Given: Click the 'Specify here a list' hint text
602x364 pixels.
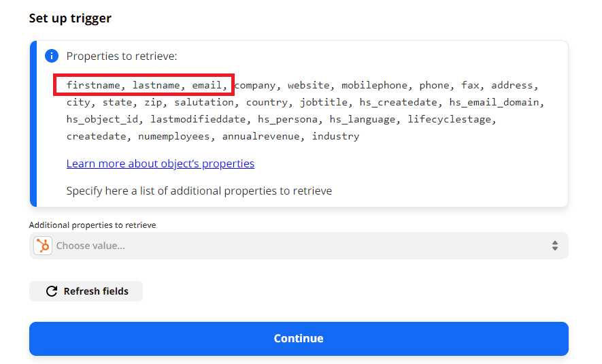Looking at the screenshot, I should point(199,191).
